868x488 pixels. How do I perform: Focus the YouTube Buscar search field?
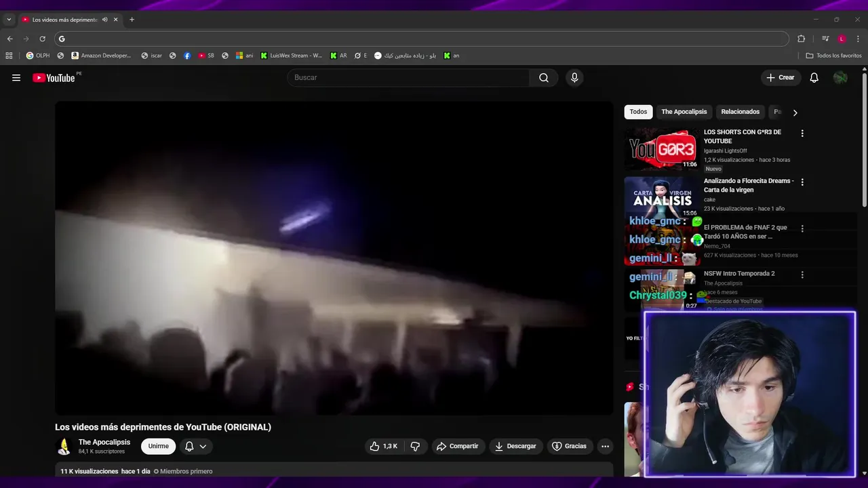408,78
